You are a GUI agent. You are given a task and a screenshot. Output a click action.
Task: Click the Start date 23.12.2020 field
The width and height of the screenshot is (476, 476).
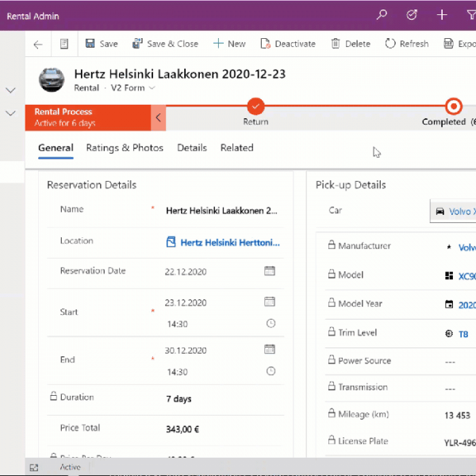[186, 303]
